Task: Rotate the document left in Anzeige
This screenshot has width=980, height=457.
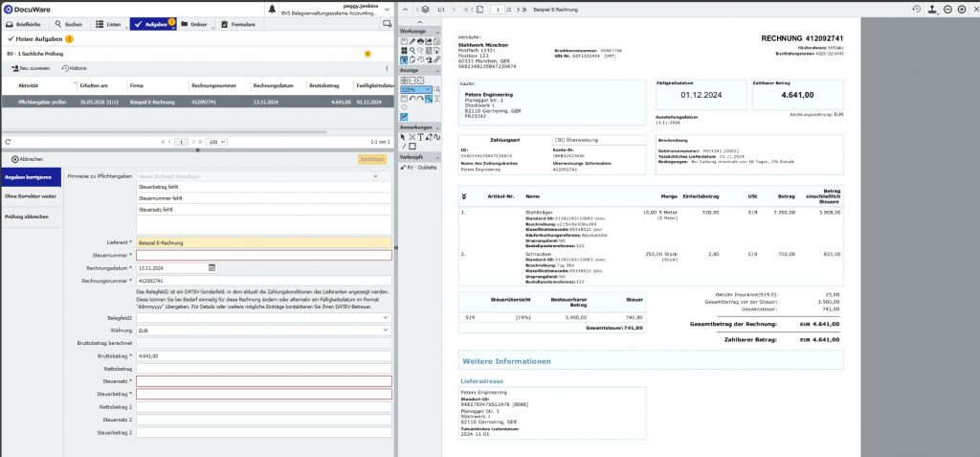Action: click(x=412, y=99)
